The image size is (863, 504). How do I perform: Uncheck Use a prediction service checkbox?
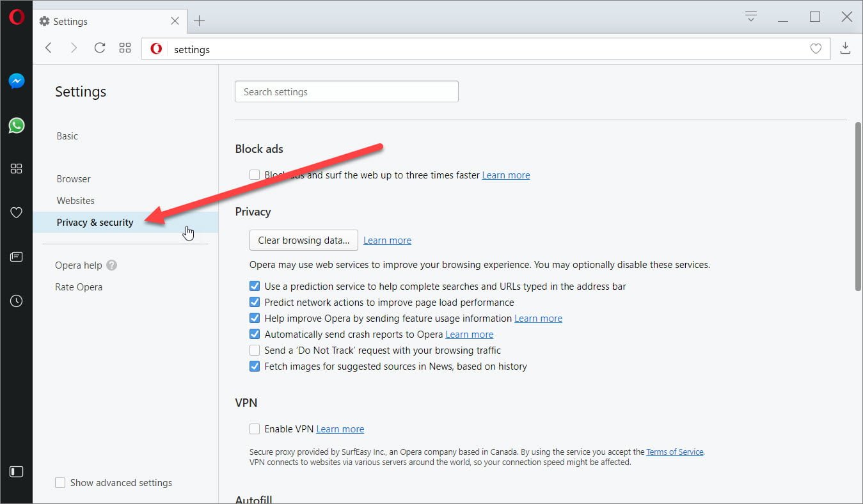pyautogui.click(x=255, y=287)
